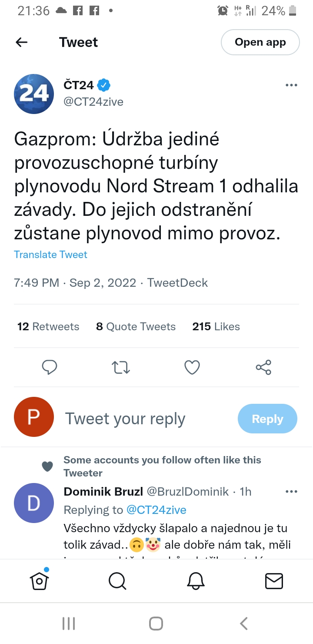View the 215 Likes list

(x=216, y=327)
